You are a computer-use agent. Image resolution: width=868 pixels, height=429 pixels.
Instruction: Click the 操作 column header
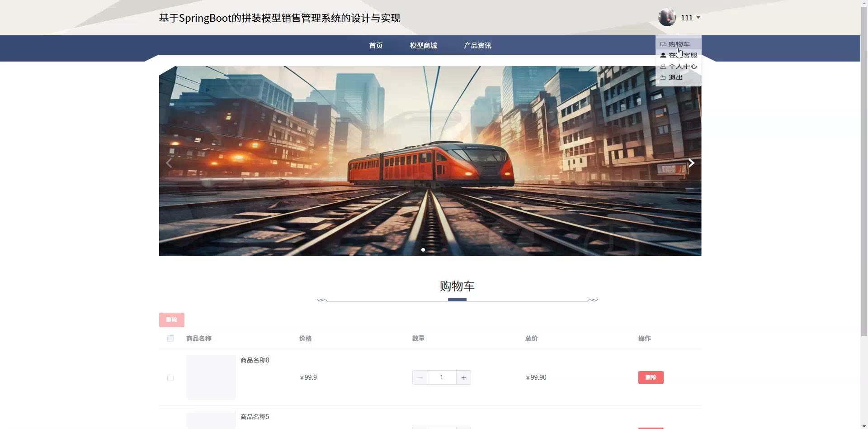click(x=645, y=338)
